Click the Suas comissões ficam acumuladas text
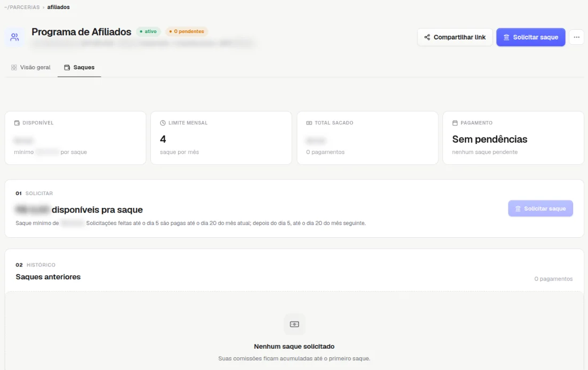The width and height of the screenshot is (588, 370). [294, 358]
